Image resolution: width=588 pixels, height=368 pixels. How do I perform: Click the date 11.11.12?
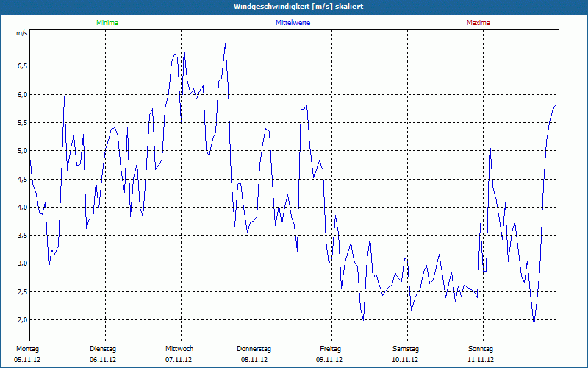point(481,360)
